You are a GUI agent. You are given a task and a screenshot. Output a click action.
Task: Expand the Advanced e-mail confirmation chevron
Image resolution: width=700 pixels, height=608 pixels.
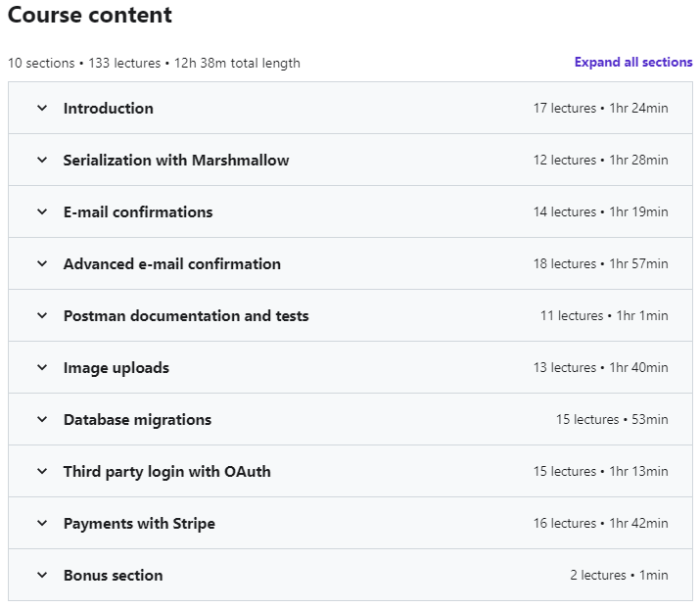click(x=42, y=263)
